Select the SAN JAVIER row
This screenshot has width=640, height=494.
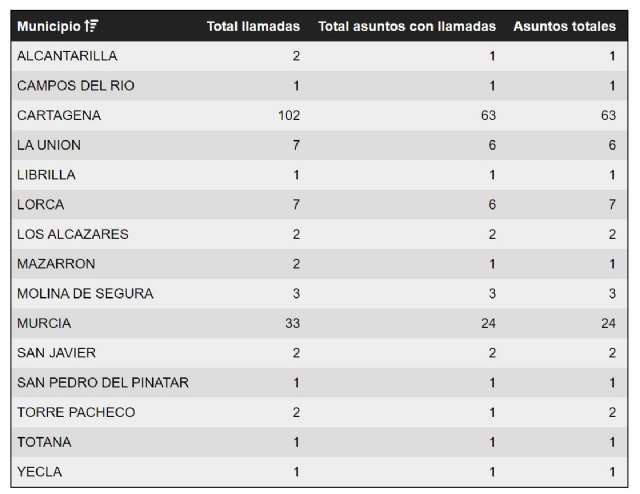point(57,353)
